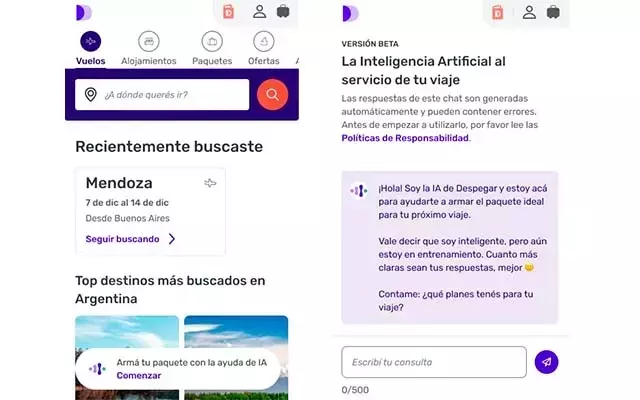Open first destination photo thumbnail
This screenshot has width=640, height=400.
(127, 358)
